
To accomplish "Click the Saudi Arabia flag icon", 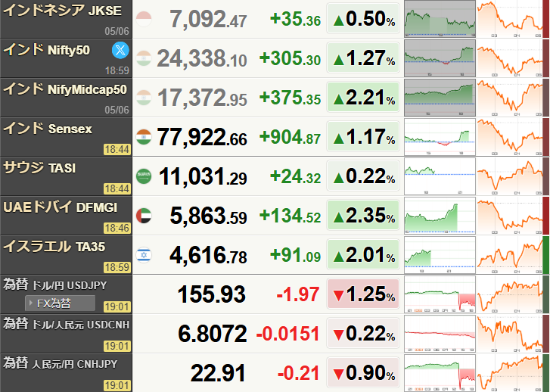I will (144, 176).
